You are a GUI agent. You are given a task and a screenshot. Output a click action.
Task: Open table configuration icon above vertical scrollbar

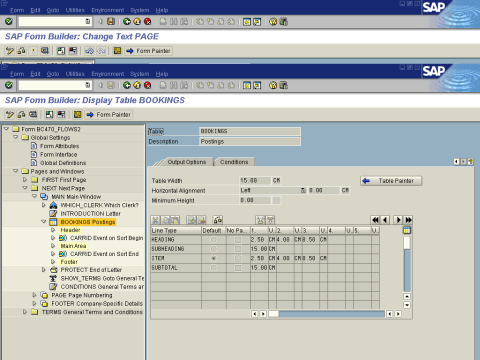tap(407, 230)
